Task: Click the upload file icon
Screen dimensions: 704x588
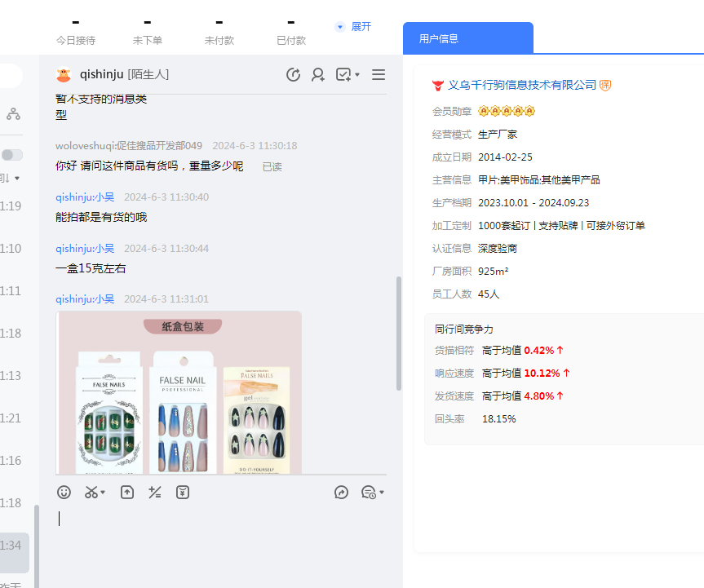Action: click(x=127, y=492)
